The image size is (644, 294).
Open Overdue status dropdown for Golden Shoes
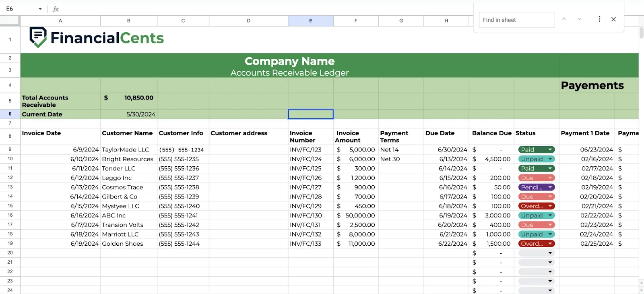(x=550, y=244)
